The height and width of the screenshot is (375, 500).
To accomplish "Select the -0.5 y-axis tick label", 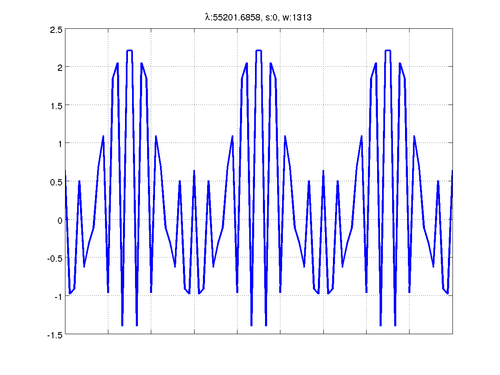I will pyautogui.click(x=55, y=259).
